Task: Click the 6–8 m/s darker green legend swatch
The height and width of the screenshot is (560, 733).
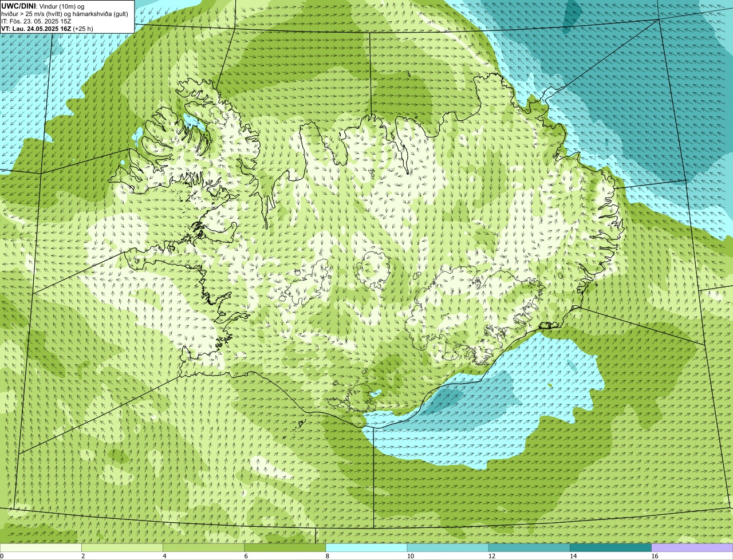Action: click(285, 547)
